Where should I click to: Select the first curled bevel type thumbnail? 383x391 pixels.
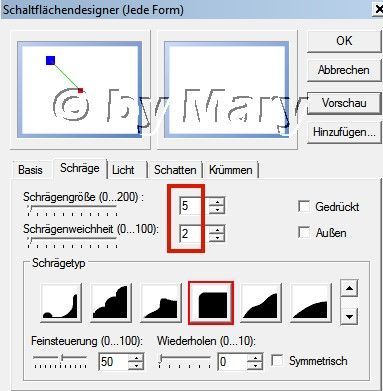[61, 303]
